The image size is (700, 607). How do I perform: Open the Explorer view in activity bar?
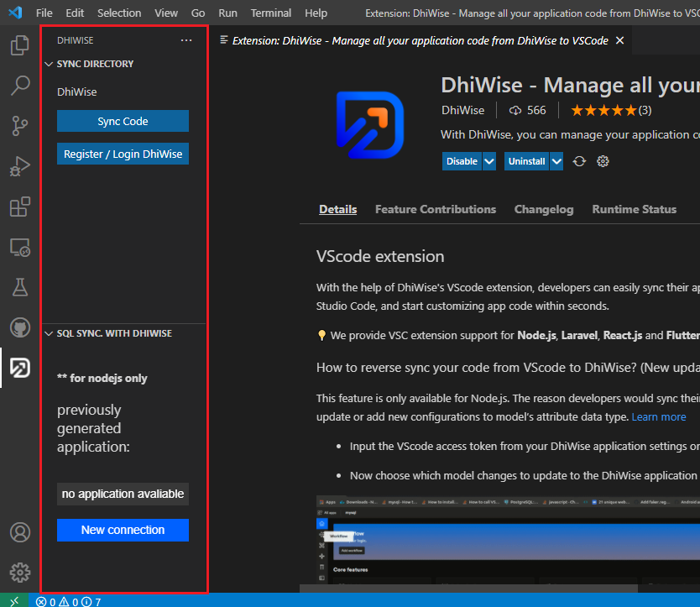point(19,45)
